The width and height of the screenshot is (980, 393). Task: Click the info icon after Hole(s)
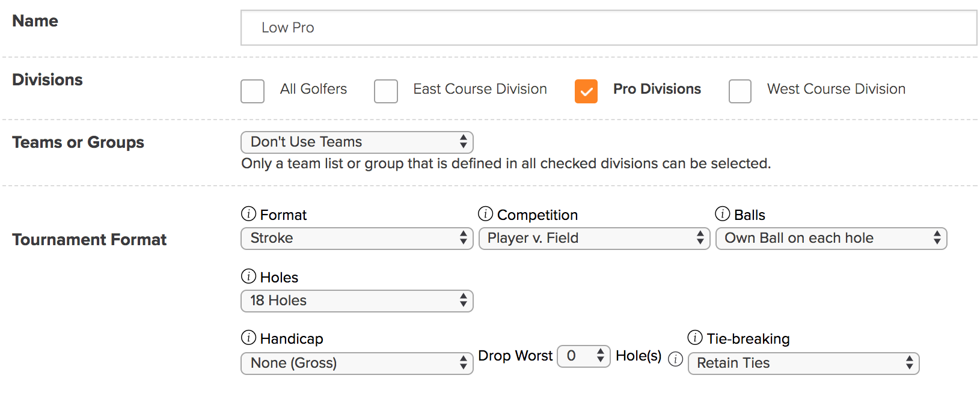click(676, 359)
